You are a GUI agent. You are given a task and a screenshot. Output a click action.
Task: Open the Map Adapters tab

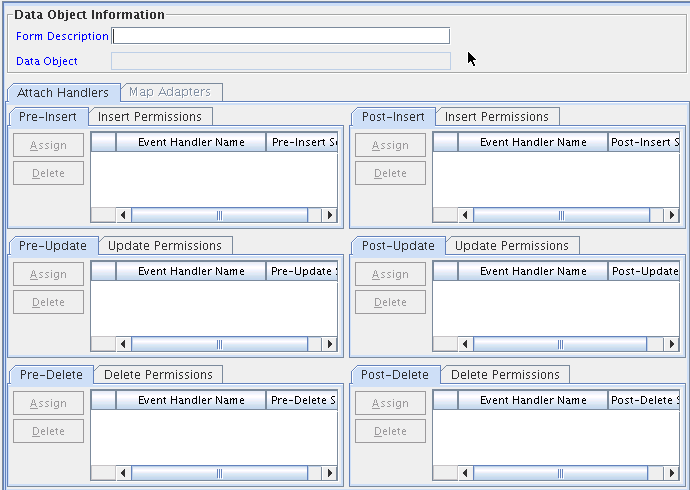pos(170,92)
